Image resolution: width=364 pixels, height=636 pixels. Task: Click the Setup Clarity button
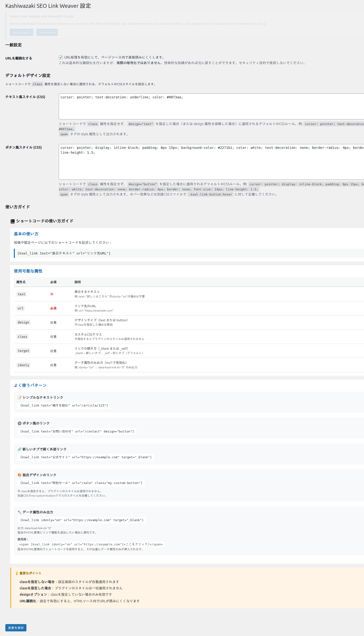(21, 32)
